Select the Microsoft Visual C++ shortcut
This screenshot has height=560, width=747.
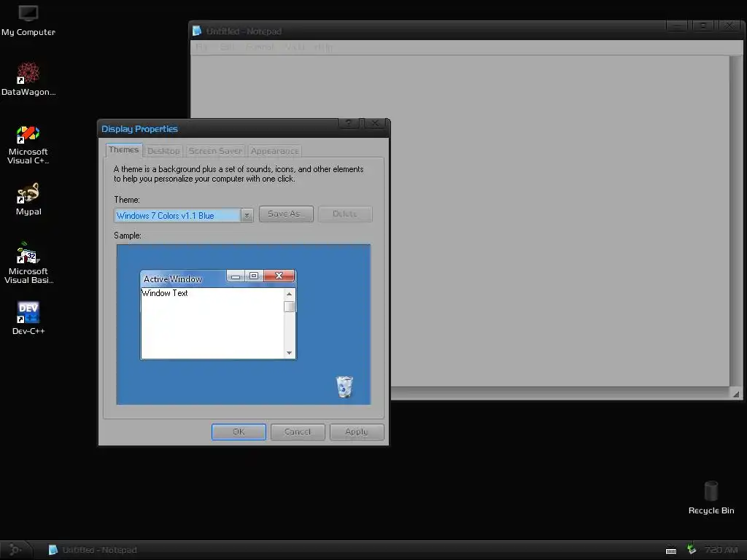tap(28, 145)
